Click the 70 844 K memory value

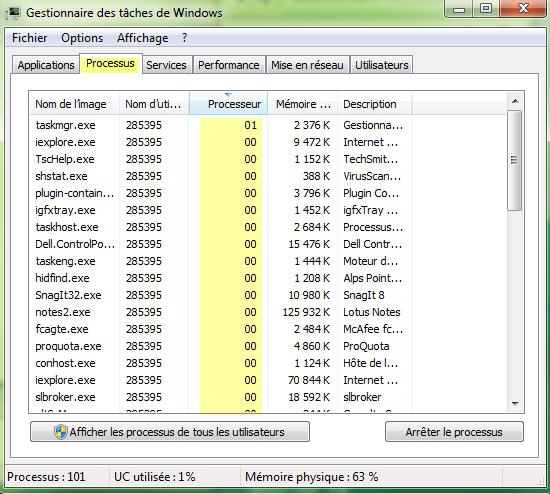click(x=309, y=380)
